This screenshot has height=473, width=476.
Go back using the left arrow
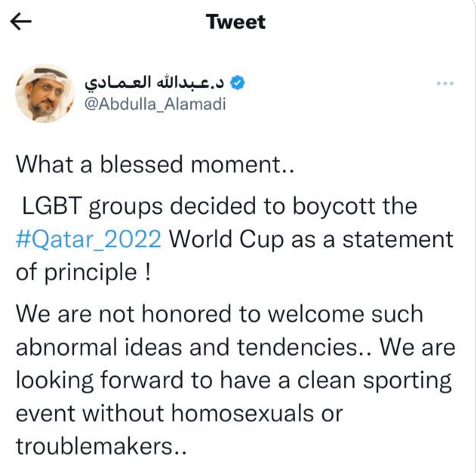pyautogui.click(x=21, y=22)
